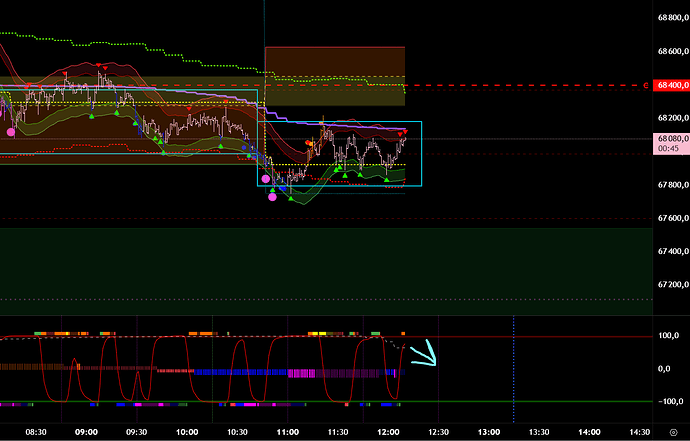The image size is (690, 441).
Task: Select the pink circle marker at far left
Action: 11,131
